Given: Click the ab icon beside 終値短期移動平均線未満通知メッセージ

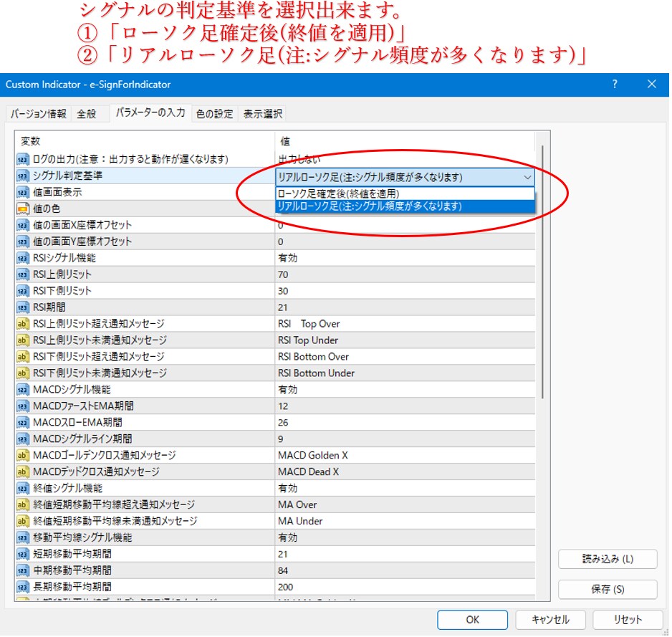Looking at the screenshot, I should coord(22,521).
